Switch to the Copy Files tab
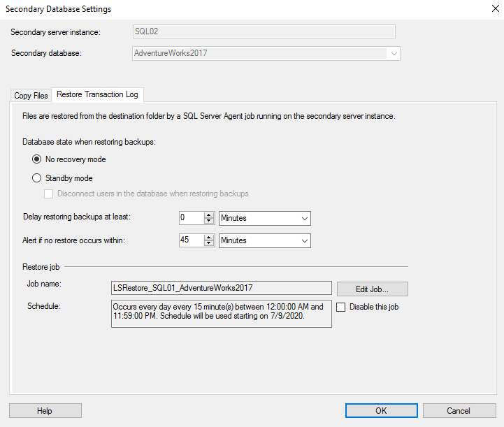 click(x=31, y=96)
